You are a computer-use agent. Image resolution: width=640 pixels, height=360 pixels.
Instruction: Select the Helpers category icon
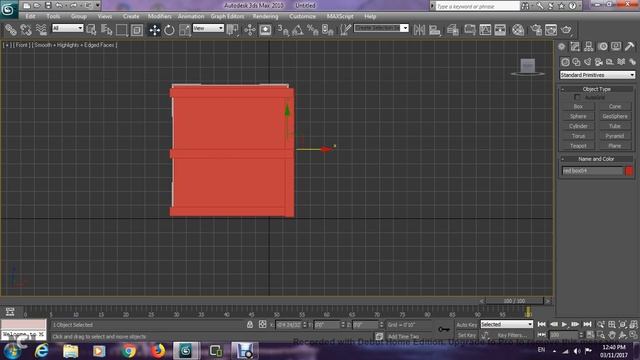pos(610,62)
